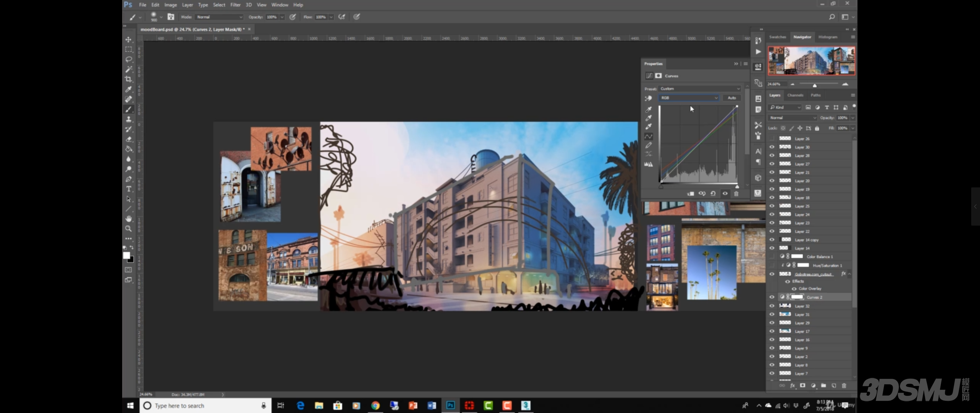Add a layer mask from Layers panel bottom
The height and width of the screenshot is (413, 980).
[x=803, y=385]
